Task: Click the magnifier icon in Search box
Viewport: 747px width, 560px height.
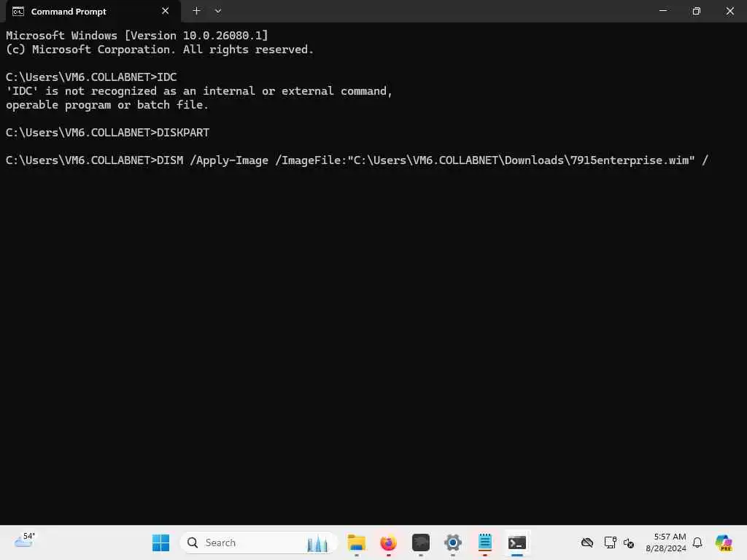Action: pos(193,542)
